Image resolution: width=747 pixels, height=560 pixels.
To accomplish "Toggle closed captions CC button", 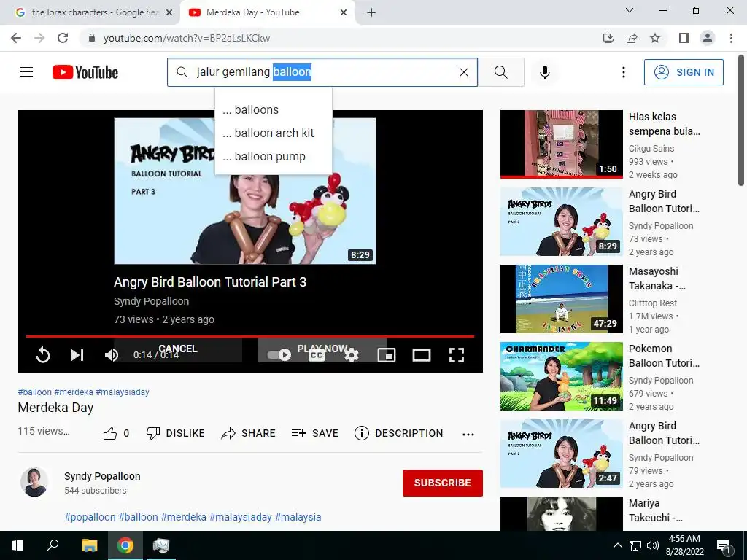I will point(317,355).
